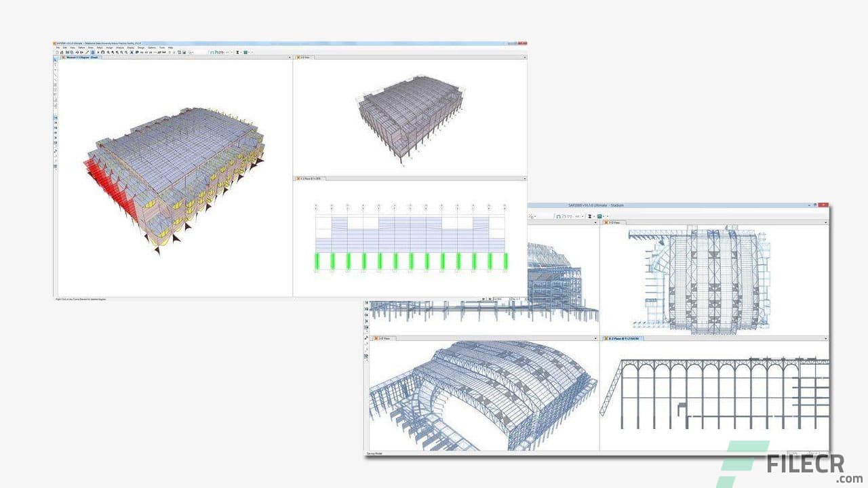This screenshot has height=488, width=868.
Task: Open dropdown arrow of upper-right 3-D View pane
Action: click(x=524, y=58)
